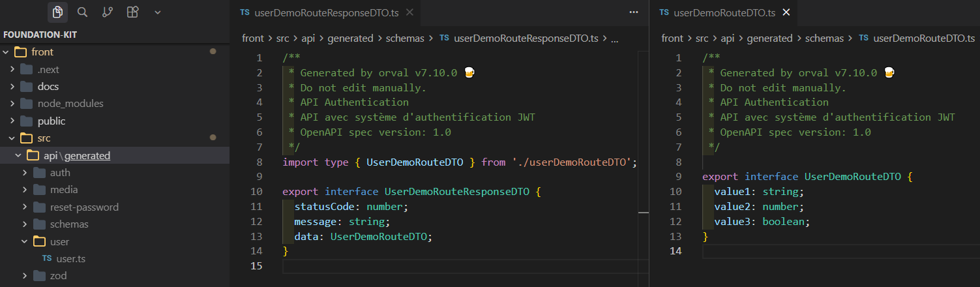980x287 pixels.
Task: Click left breadcrumb 'src' segment
Action: (x=283, y=38)
